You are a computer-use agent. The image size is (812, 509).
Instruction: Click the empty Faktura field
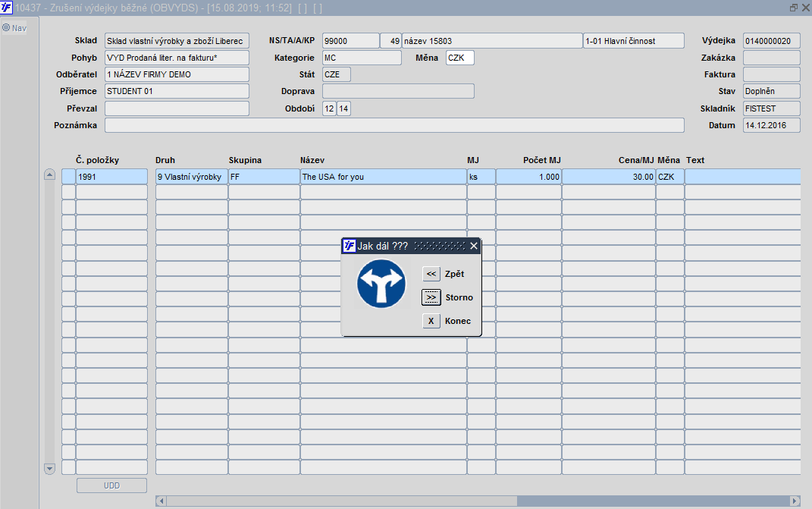(x=772, y=74)
